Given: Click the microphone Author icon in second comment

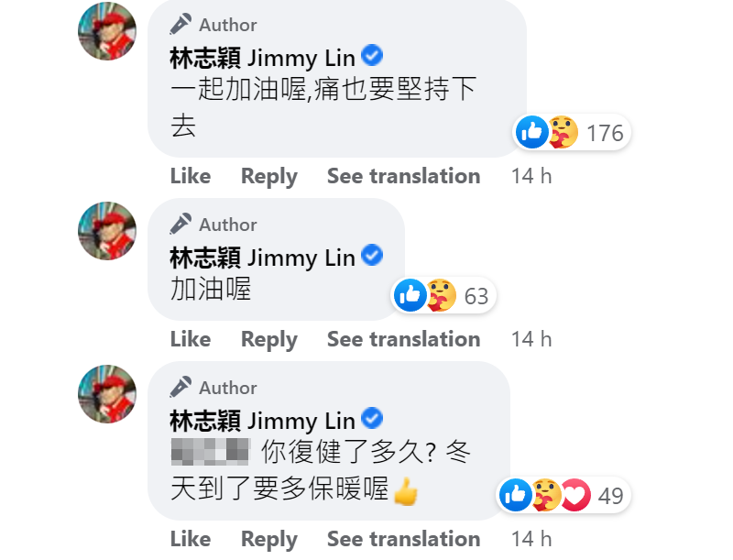Looking at the screenshot, I should [x=181, y=224].
